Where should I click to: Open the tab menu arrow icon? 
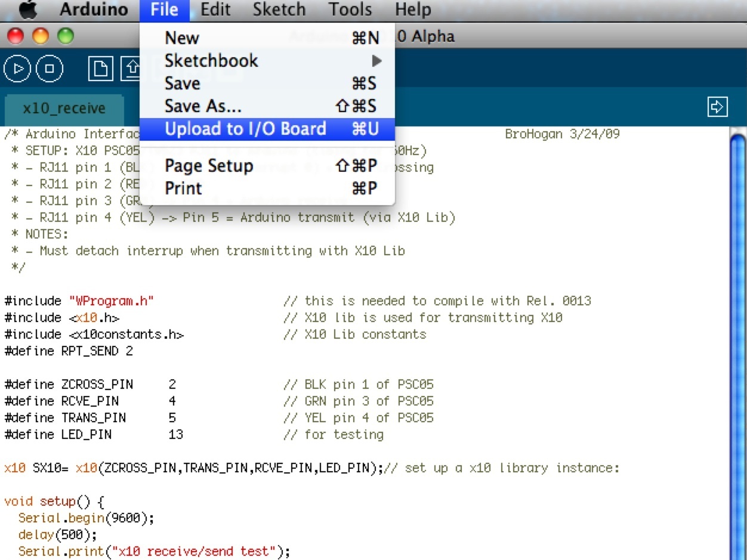click(x=717, y=107)
